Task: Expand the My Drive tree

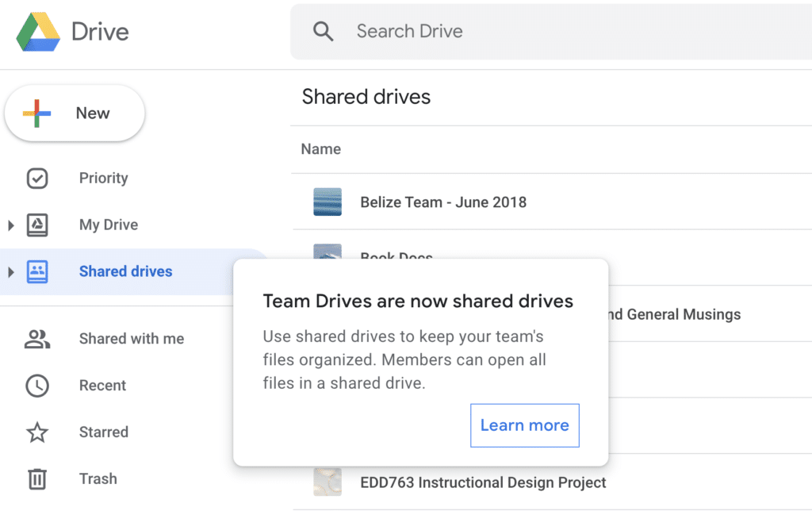Action: [11, 225]
